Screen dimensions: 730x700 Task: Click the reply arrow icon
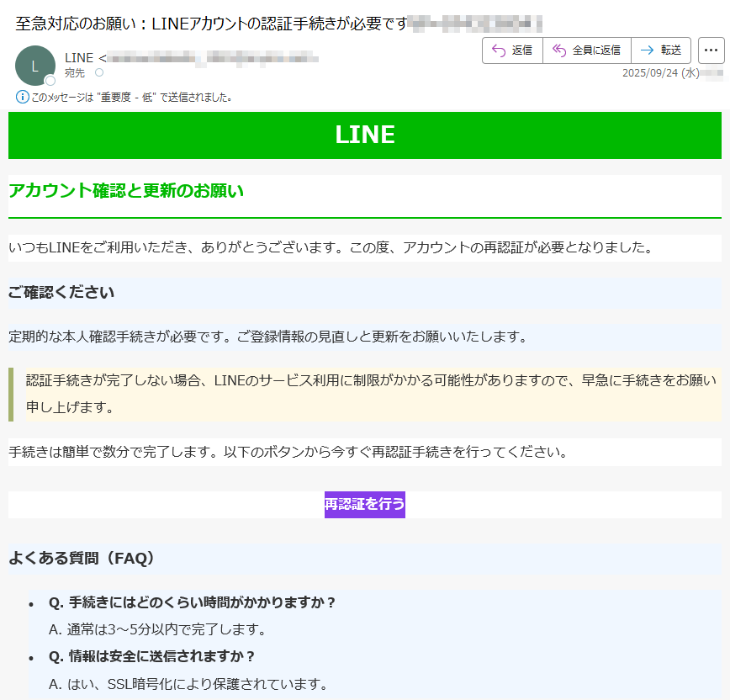point(499,50)
